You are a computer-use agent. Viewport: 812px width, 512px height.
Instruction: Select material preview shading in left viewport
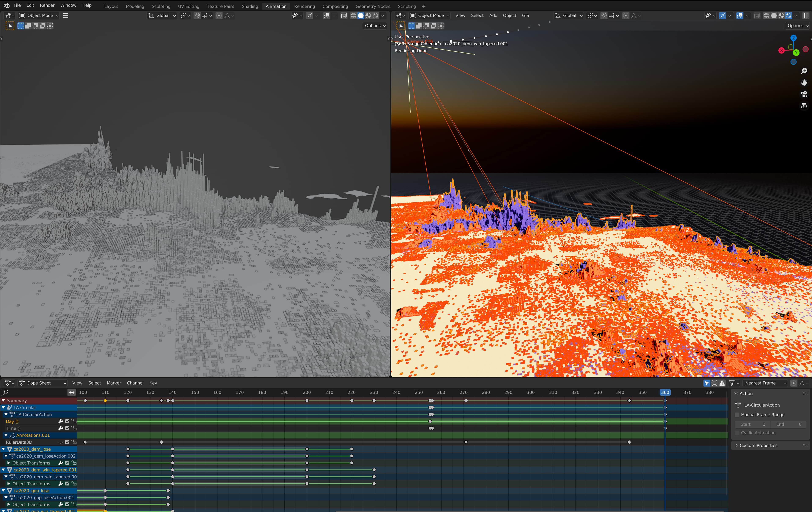(x=368, y=15)
